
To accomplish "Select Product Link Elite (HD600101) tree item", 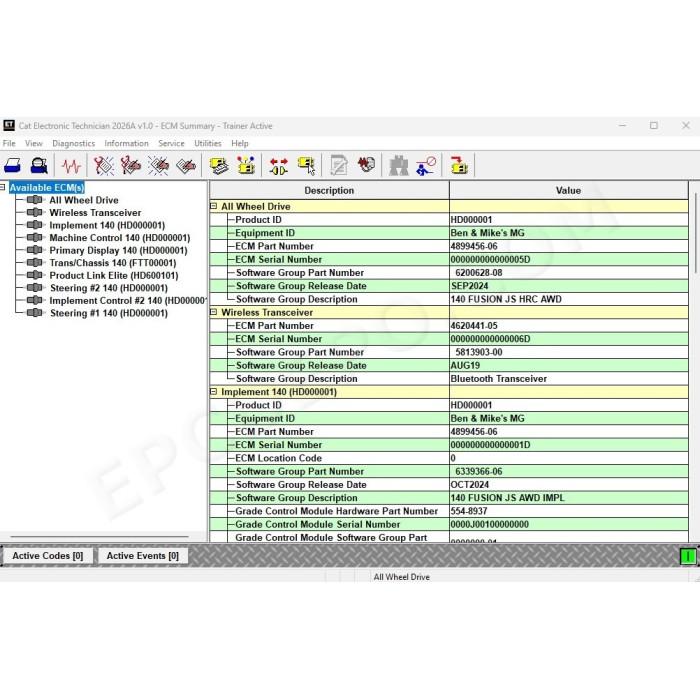I will (114, 275).
